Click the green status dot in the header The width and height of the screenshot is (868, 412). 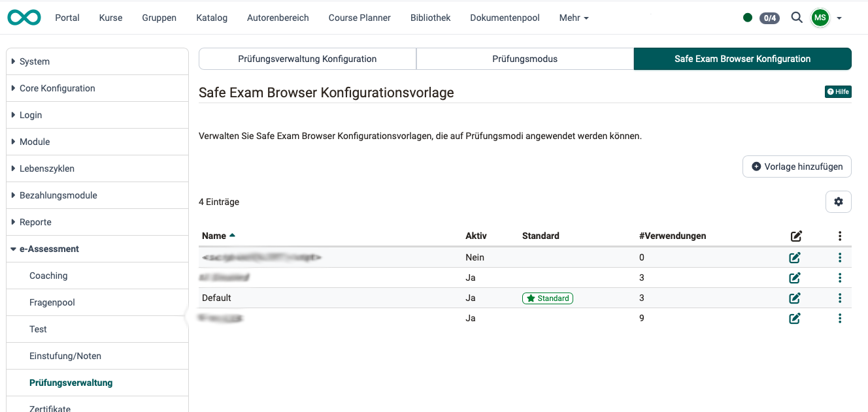[x=748, y=18]
